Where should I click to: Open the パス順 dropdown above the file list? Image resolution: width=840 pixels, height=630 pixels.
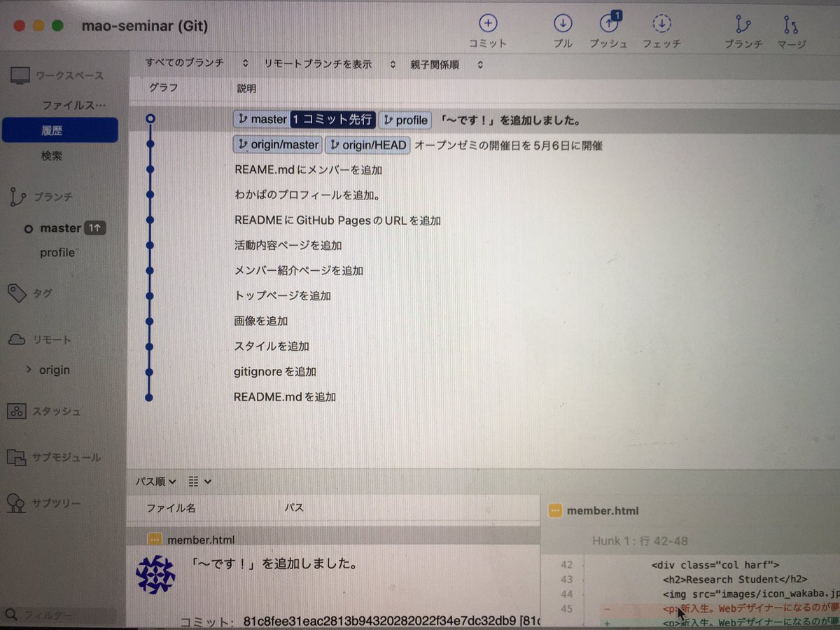pyautogui.click(x=154, y=481)
